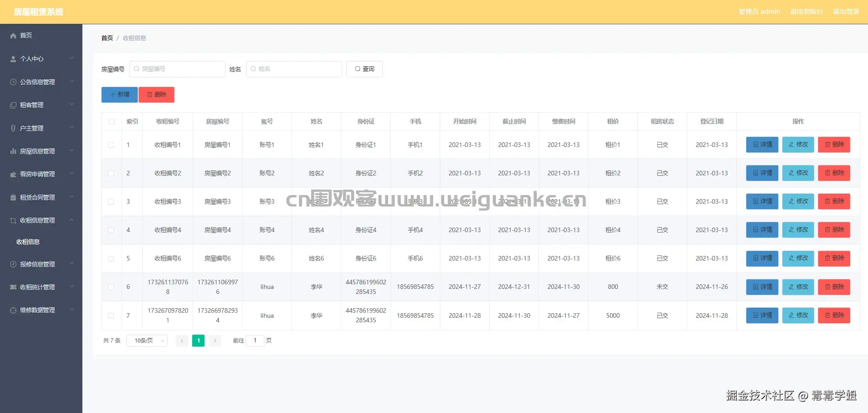
Task: Open the 收租统计管理 menu label
Action: (38, 287)
